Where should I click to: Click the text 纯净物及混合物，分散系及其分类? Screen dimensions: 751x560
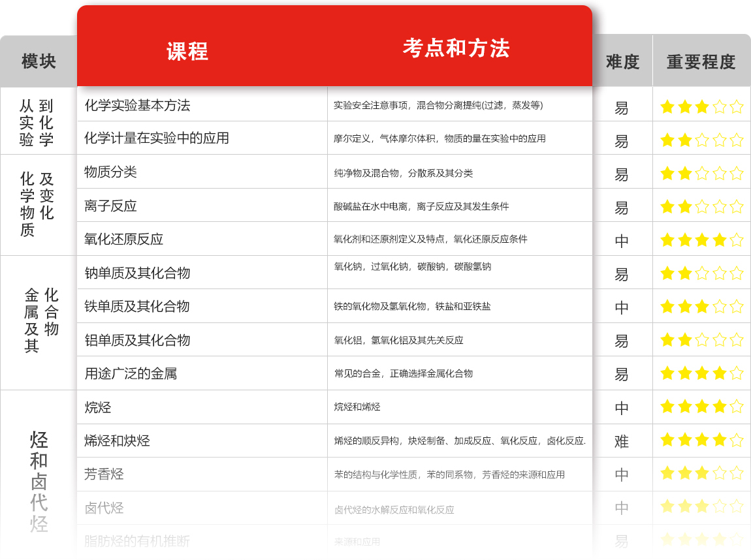point(404,173)
